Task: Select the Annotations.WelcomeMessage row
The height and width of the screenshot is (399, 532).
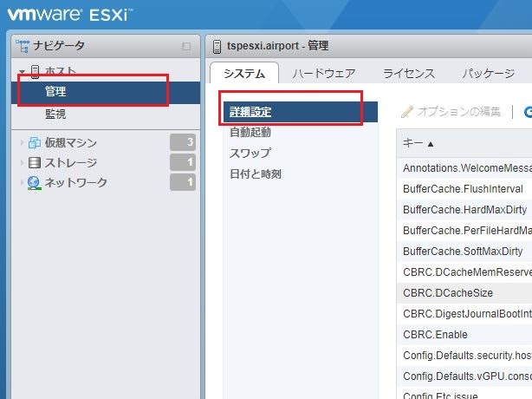Action: point(464,168)
